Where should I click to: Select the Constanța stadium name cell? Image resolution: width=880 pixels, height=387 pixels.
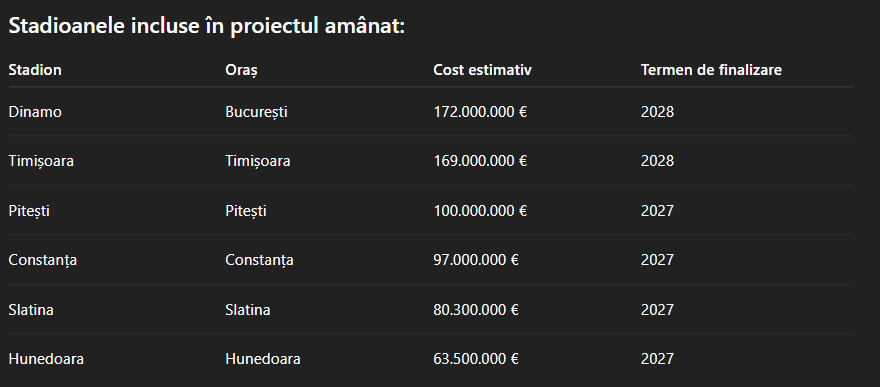[43, 261]
